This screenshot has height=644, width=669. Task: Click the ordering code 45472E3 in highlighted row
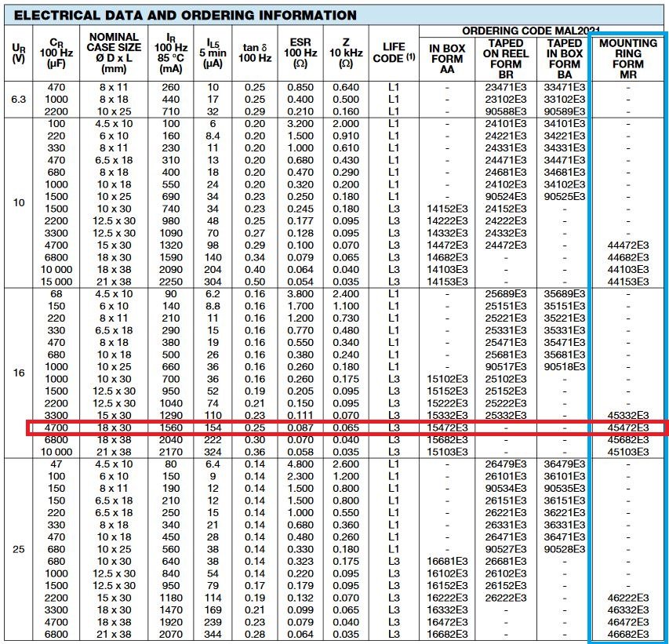[x=627, y=428]
